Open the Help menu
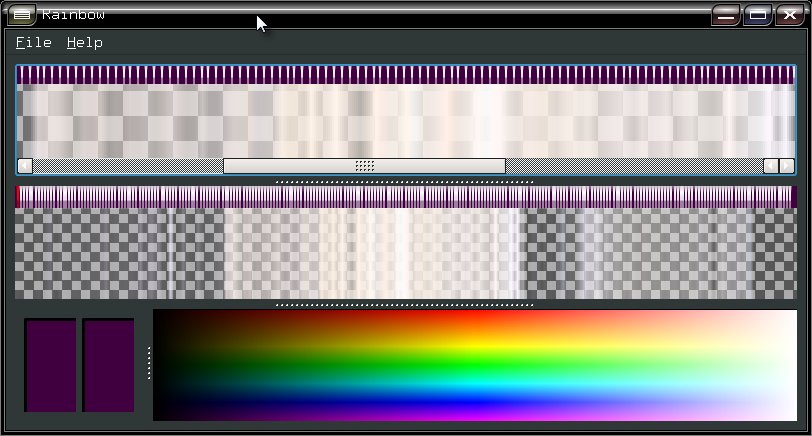 (x=85, y=43)
